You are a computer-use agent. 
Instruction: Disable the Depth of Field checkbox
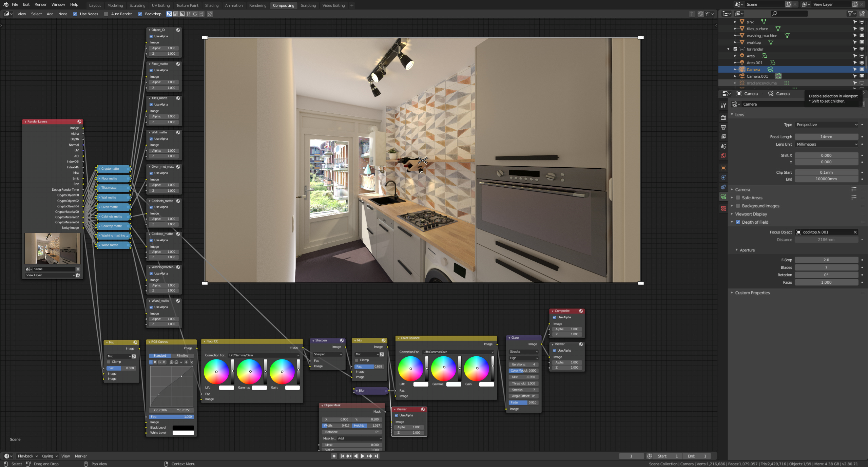[738, 222]
